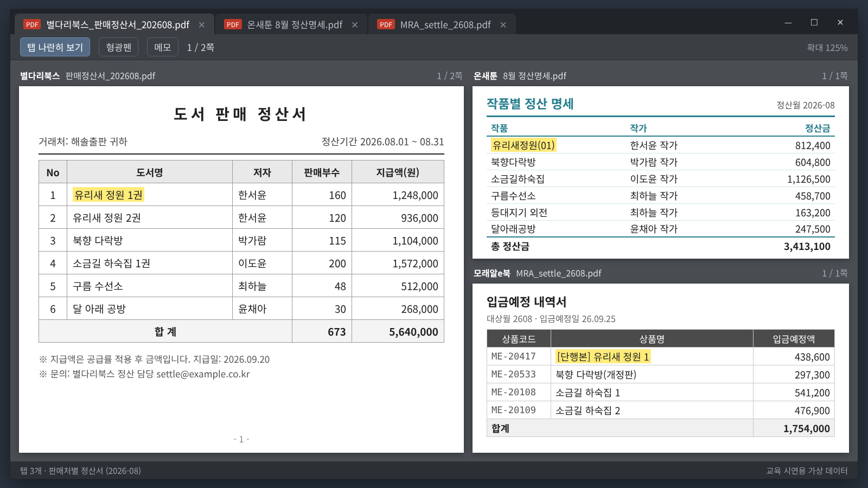Select the 유리새 정원 2권 row title

point(107,217)
